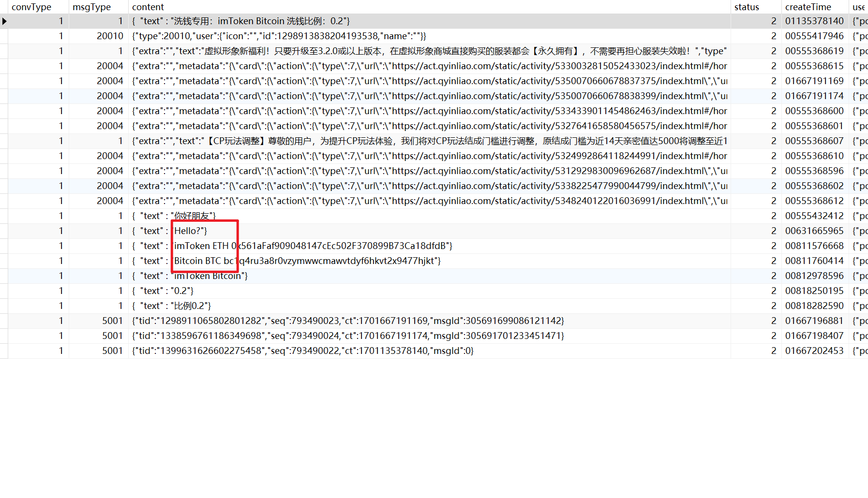Viewport: 868px width, 498px height.
Task: Select content cell with activity 5338225477990044799
Action: (x=429, y=186)
